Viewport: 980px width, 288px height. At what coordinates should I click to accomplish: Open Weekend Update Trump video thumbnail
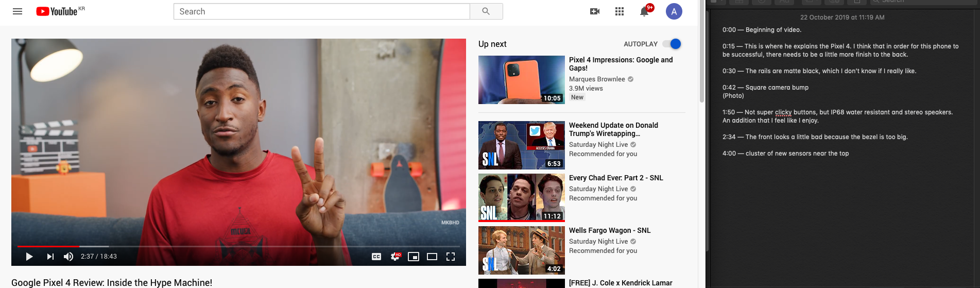(522, 145)
